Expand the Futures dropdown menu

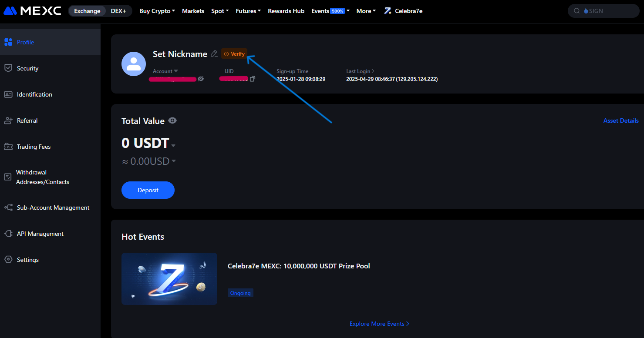pos(248,11)
